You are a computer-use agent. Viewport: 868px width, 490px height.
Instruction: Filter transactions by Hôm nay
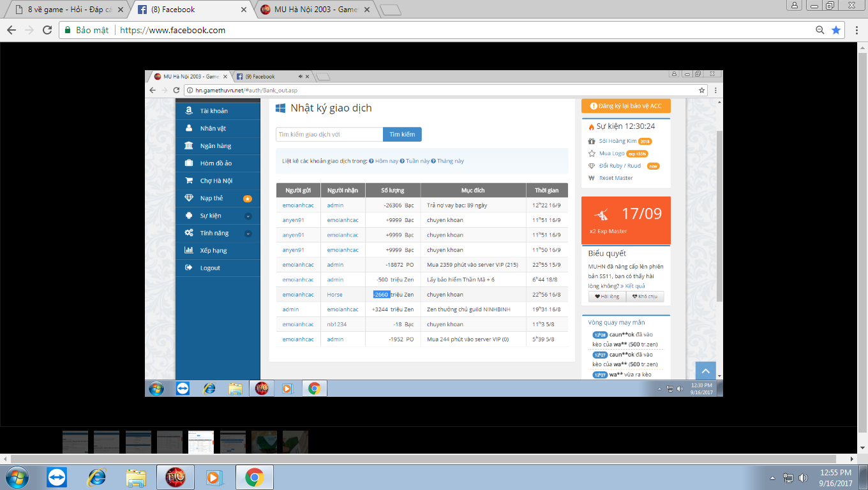[386, 161]
